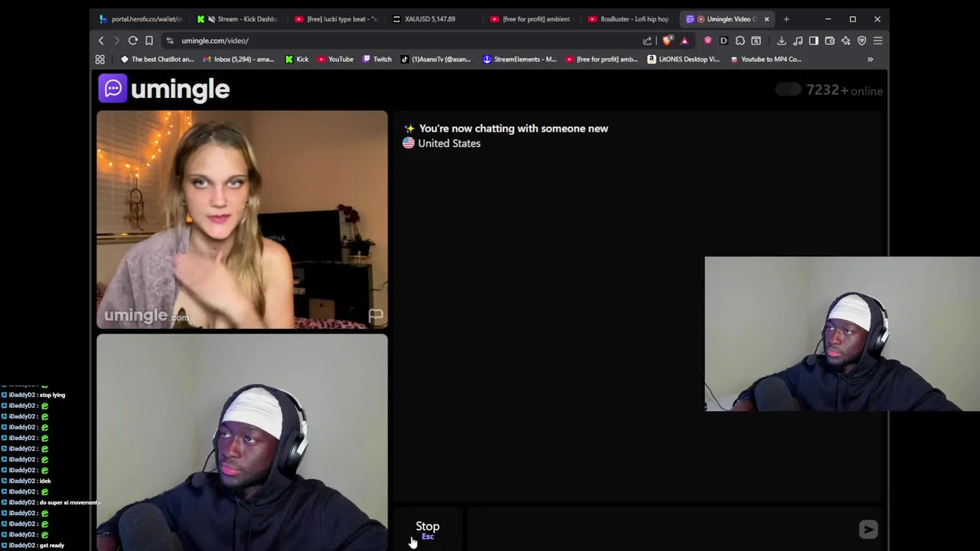Click the Umingle logo icon

[x=113, y=89]
